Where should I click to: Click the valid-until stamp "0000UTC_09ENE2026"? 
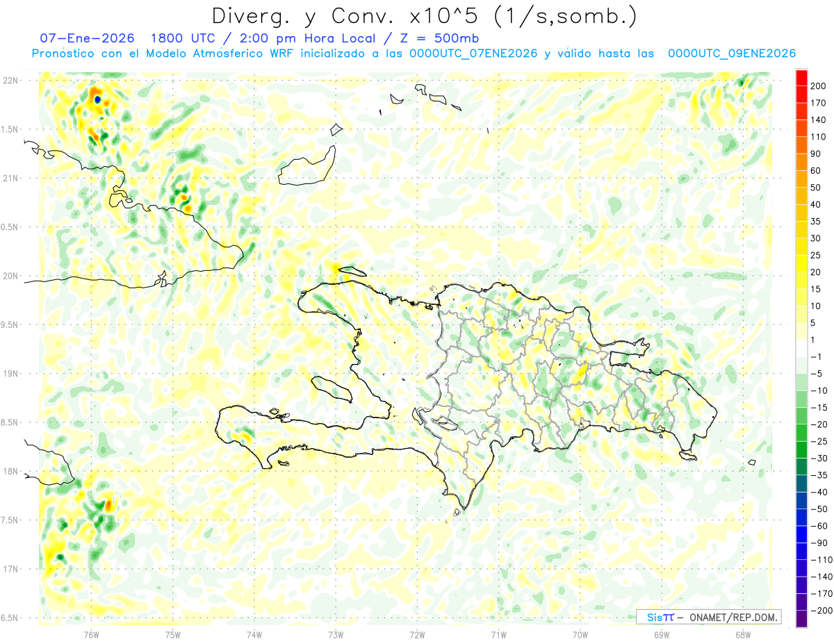(732, 53)
